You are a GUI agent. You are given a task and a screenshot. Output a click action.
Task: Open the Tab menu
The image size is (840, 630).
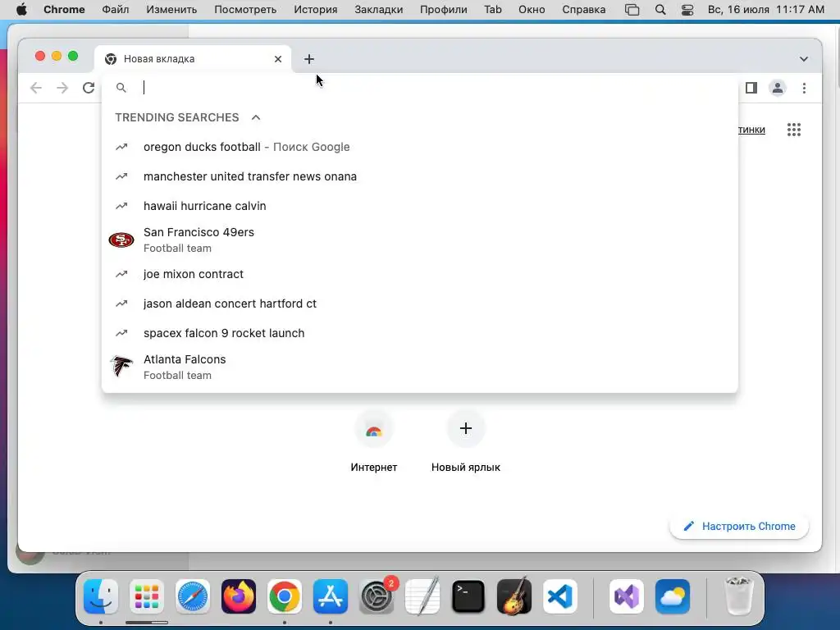(493, 9)
